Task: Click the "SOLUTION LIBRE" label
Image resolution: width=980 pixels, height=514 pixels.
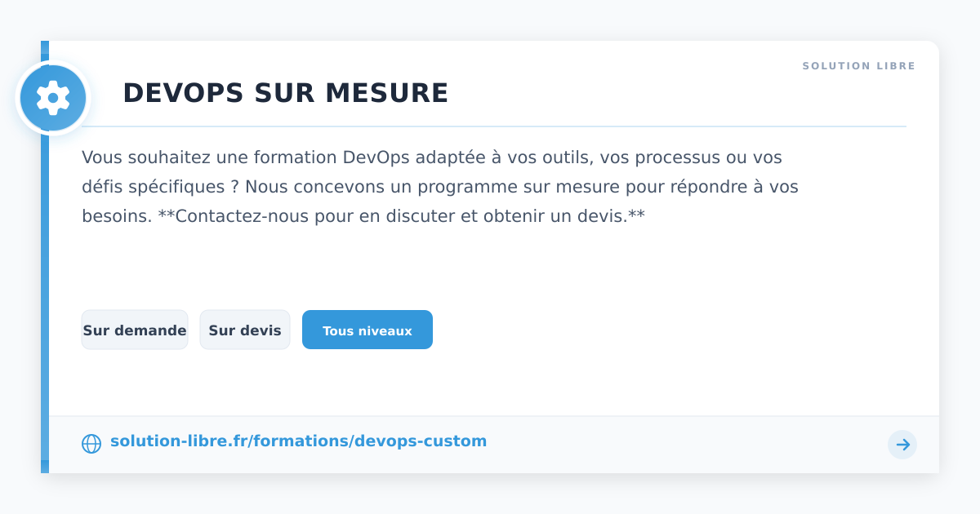Action: 858,66
